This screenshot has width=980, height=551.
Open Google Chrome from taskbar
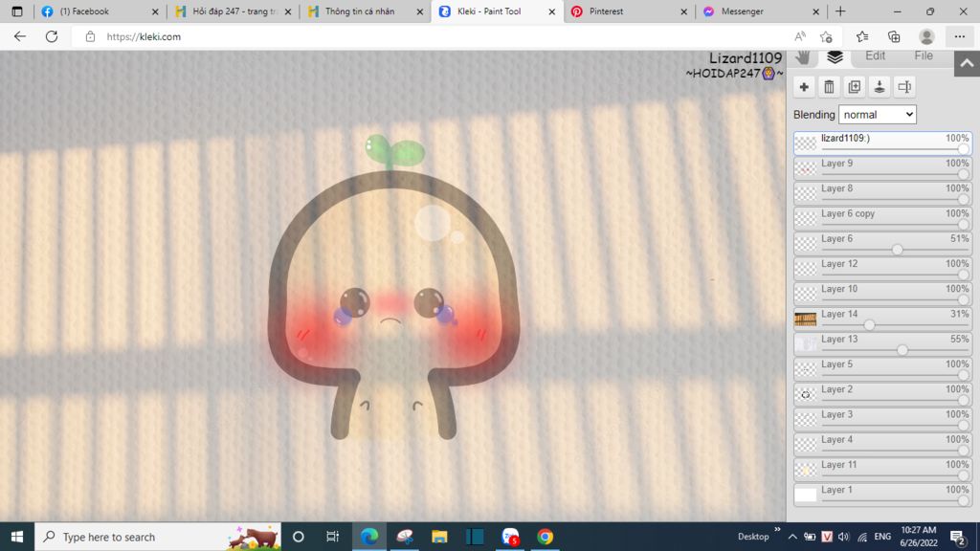click(545, 537)
